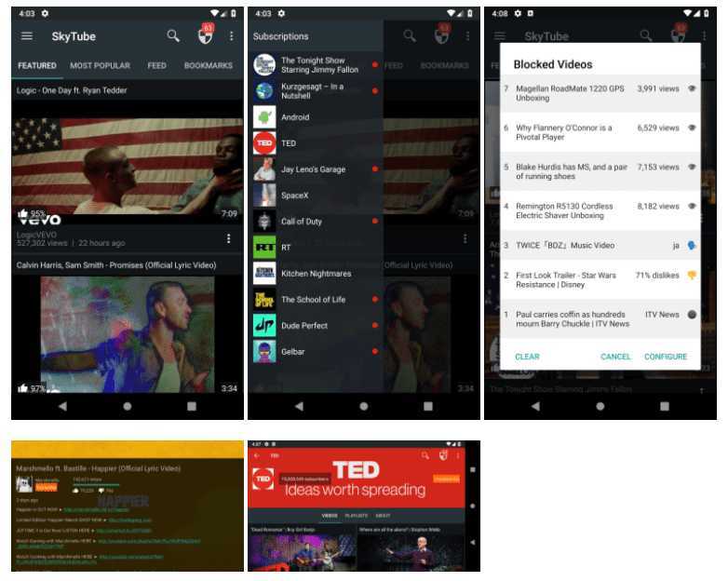Switch to the MOST POPULAR tab
728x581 pixels.
[101, 65]
